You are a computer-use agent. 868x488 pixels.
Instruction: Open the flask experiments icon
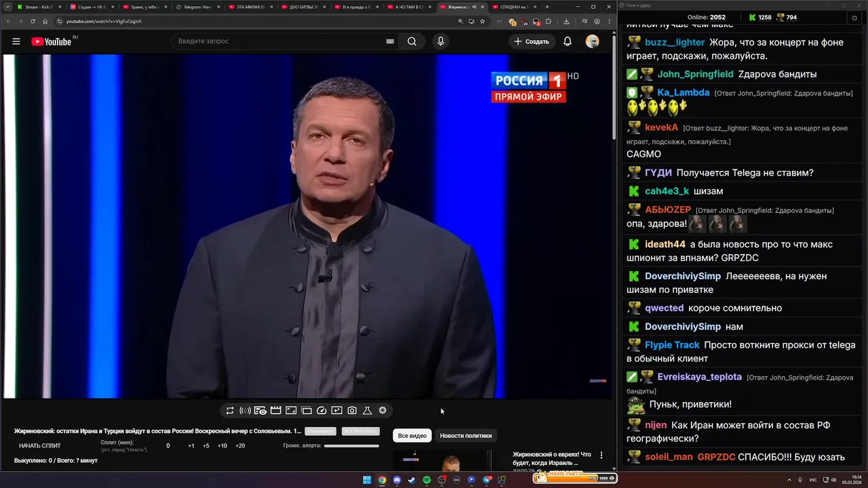[368, 411]
